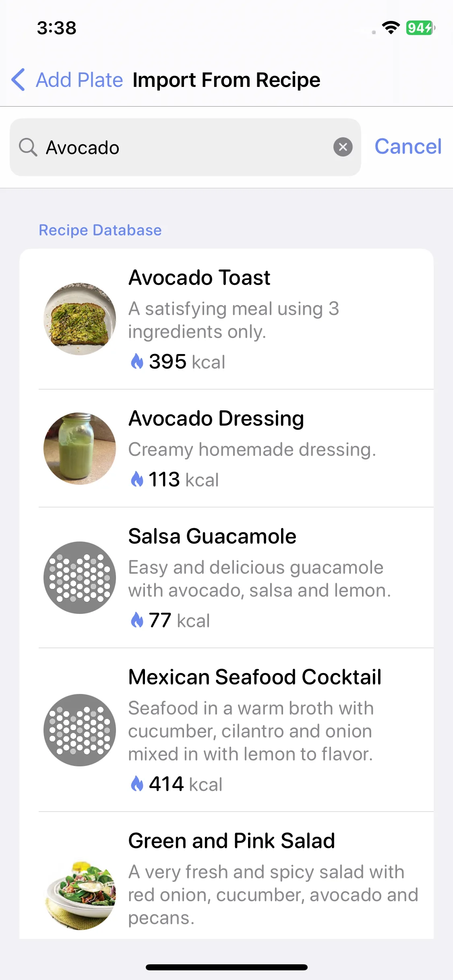Tap the flame icon beside 395 kcal

click(x=137, y=361)
